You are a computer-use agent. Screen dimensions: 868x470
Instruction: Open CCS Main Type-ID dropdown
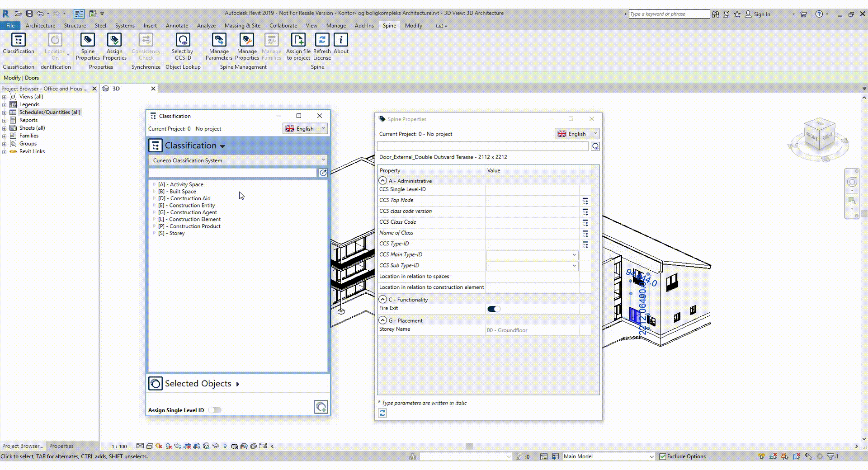[x=532, y=255]
